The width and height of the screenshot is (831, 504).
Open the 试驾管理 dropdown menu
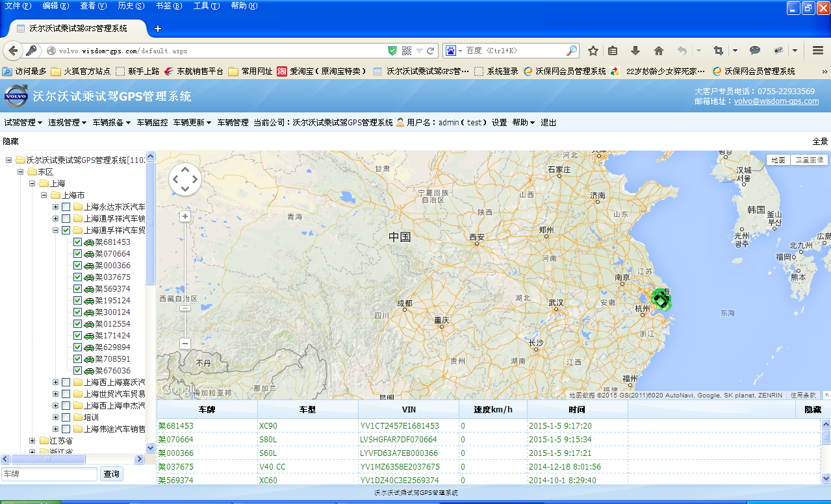[x=23, y=123]
